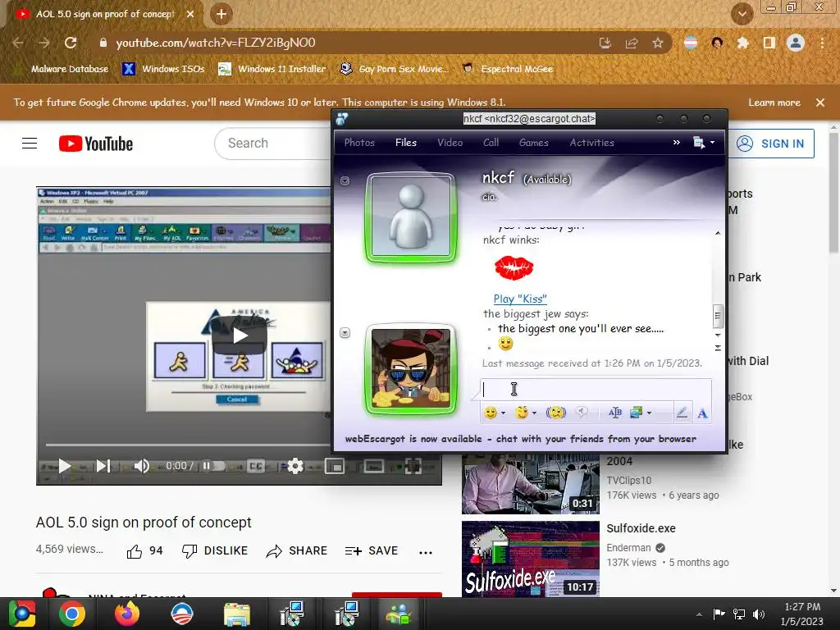
Task: Click the messenger icon in the taskbar
Action: pos(399,614)
